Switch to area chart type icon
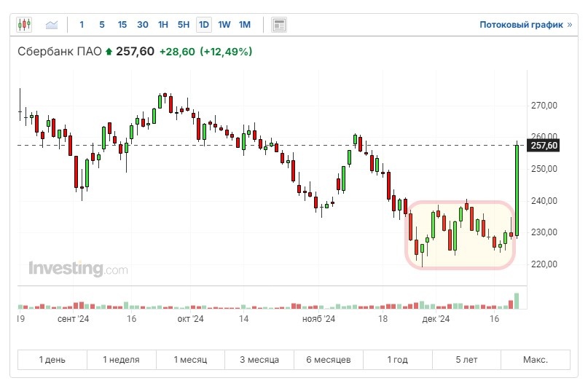 52,25
